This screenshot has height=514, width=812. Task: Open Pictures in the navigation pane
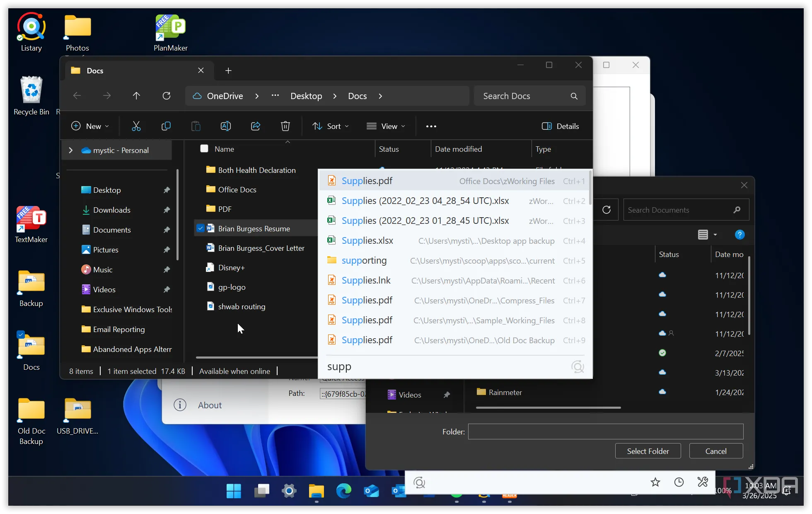[106, 250]
